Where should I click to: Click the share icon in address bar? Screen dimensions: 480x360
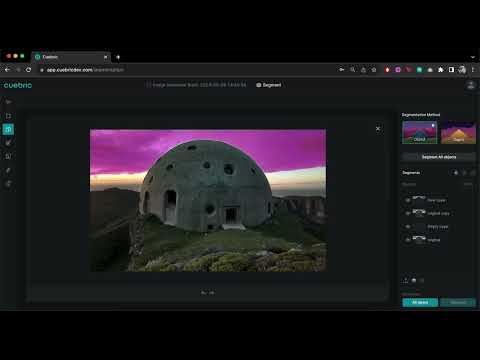[x=363, y=70]
